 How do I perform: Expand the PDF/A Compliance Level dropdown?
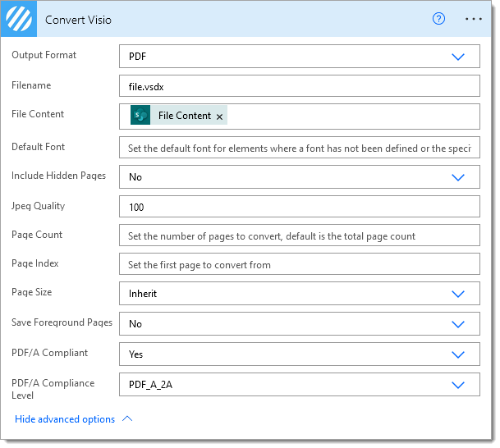point(300,385)
